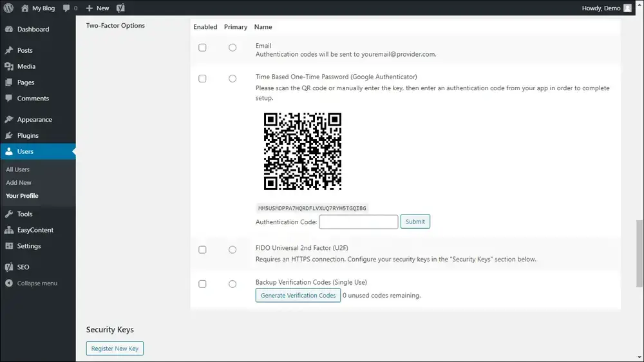Open Your Profile submenu link

(22, 196)
